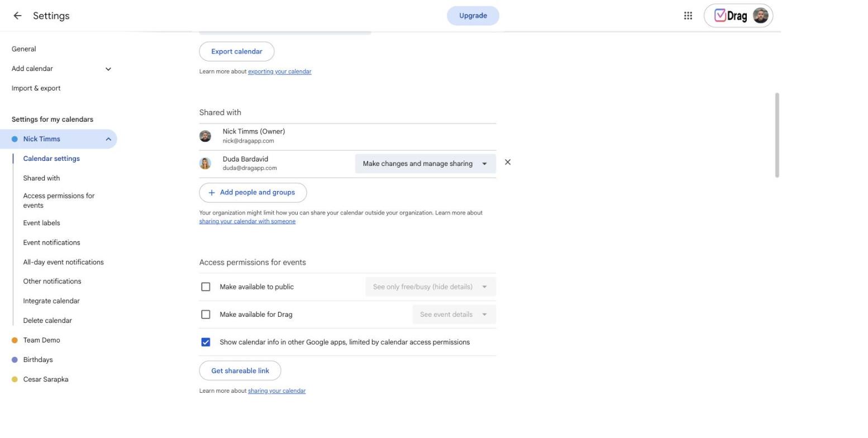This screenshot has width=868, height=438.
Task: Enable Make available to public
Action: pos(206,287)
